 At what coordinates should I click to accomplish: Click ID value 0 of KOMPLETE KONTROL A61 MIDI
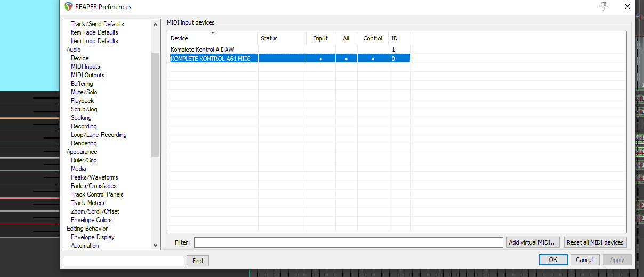pyautogui.click(x=393, y=59)
